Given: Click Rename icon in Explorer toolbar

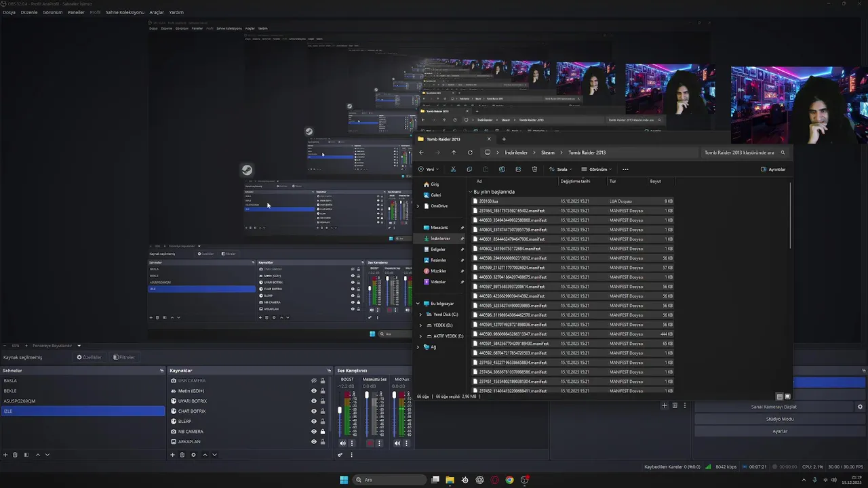Looking at the screenshot, I should click(502, 169).
